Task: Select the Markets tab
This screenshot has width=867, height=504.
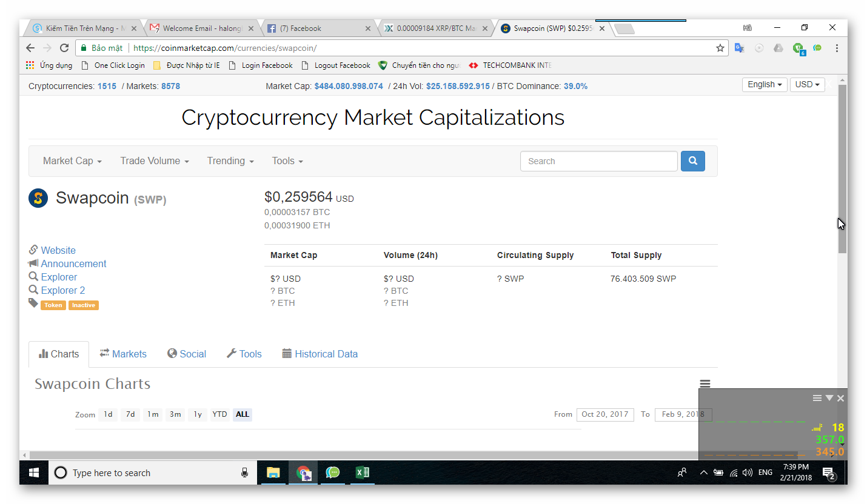Action: 123,354
